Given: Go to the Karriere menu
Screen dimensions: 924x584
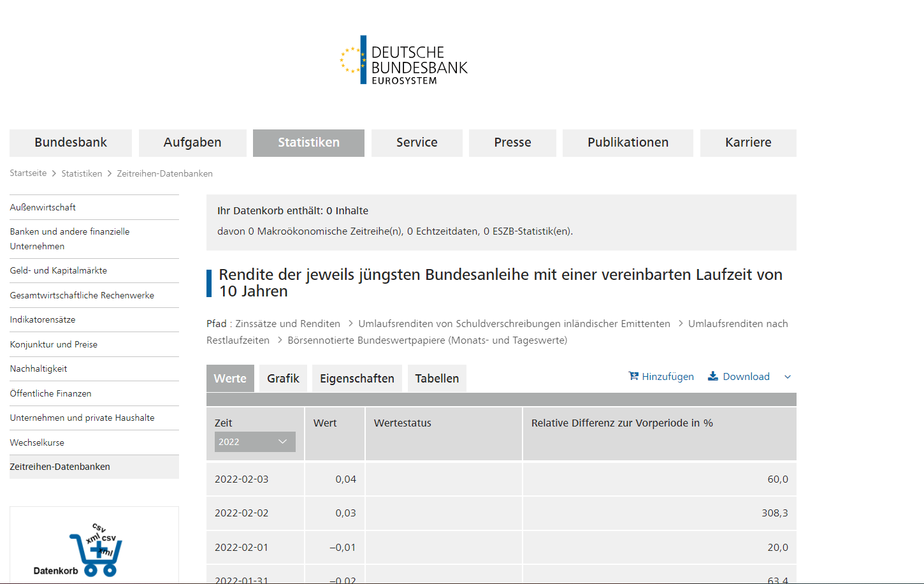Looking at the screenshot, I should (x=748, y=143).
